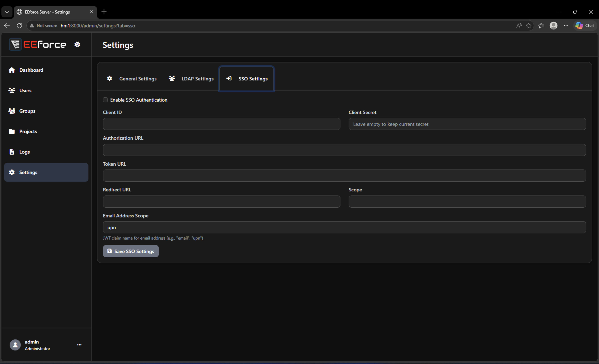Viewport: 599px width, 364px height.
Task: Enable SSO Authentication checkbox
Action: [x=105, y=100]
